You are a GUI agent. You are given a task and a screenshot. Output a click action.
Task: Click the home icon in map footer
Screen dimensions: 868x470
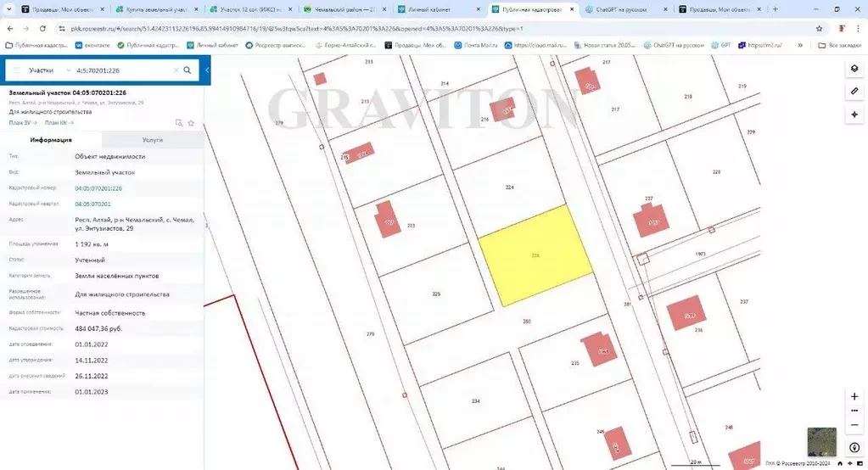tap(840, 463)
